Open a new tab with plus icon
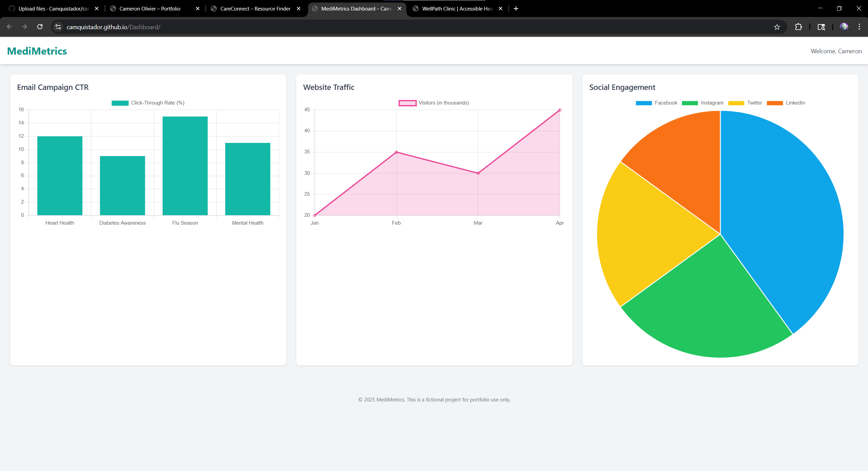This screenshot has width=868, height=471. 516,8
